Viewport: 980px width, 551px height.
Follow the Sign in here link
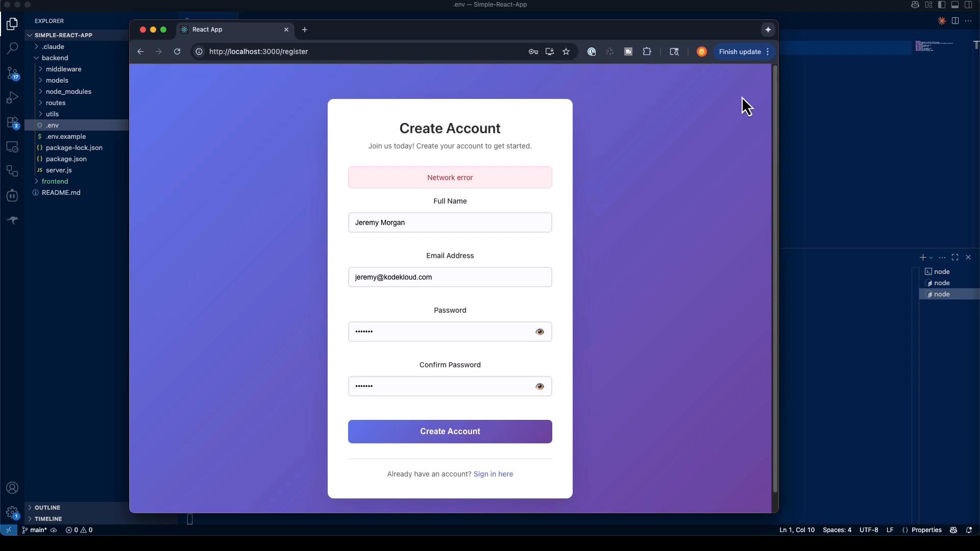click(x=493, y=474)
